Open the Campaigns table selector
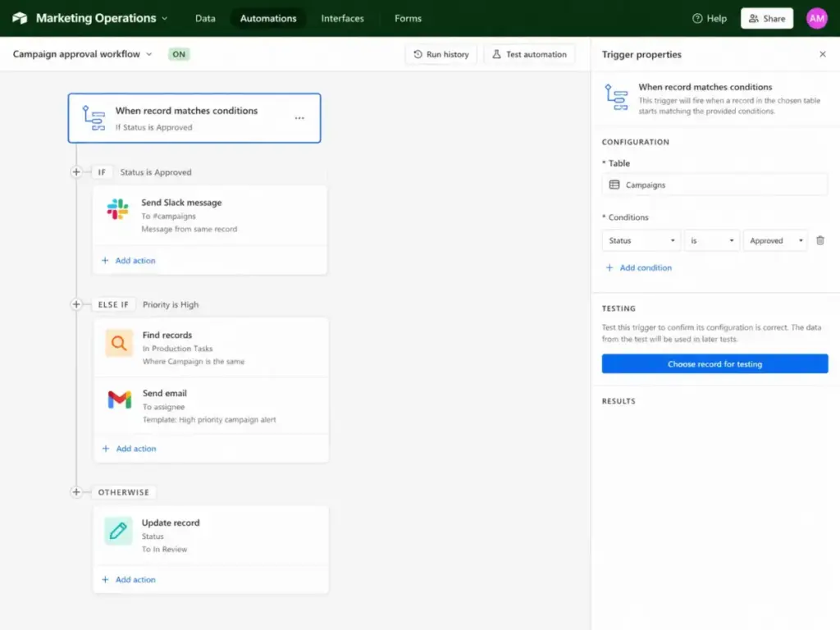The width and height of the screenshot is (840, 630). (x=714, y=185)
